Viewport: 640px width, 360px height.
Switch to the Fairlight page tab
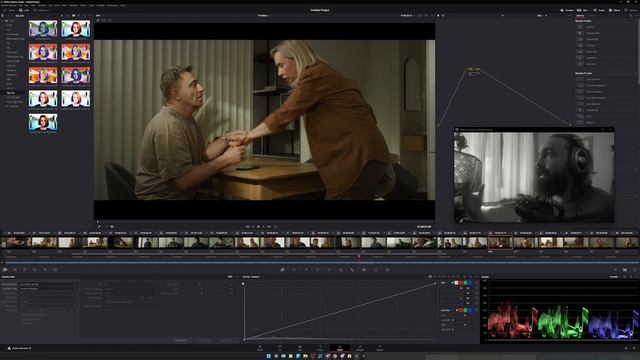coord(360,348)
